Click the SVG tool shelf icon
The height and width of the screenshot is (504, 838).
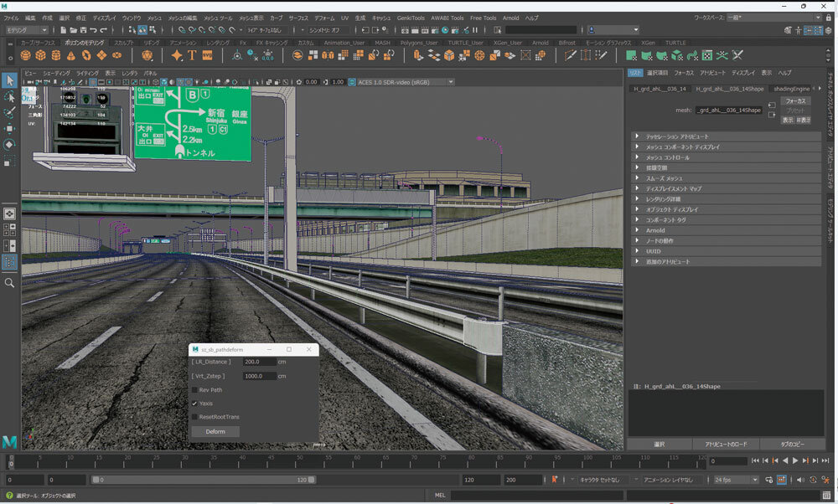[x=207, y=55]
